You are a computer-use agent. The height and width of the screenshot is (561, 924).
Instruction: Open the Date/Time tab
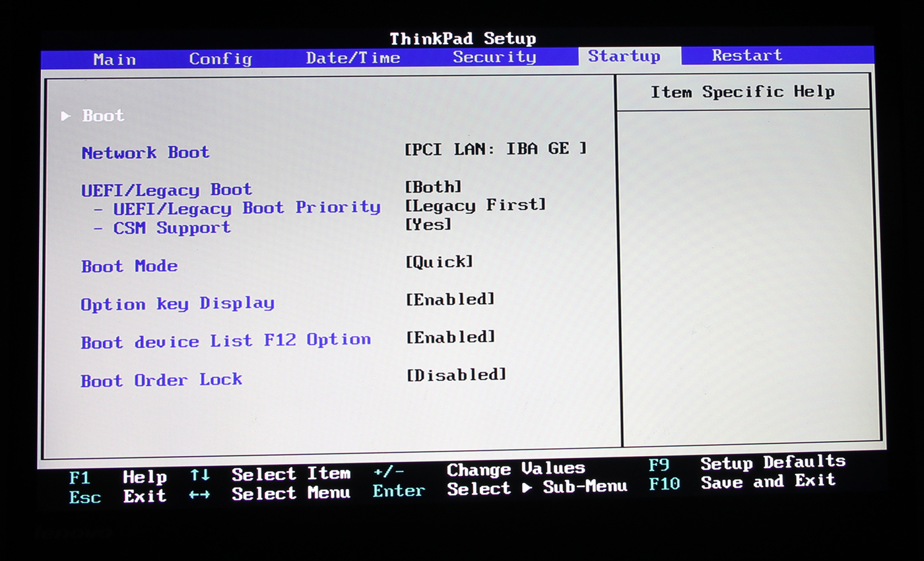tap(353, 57)
